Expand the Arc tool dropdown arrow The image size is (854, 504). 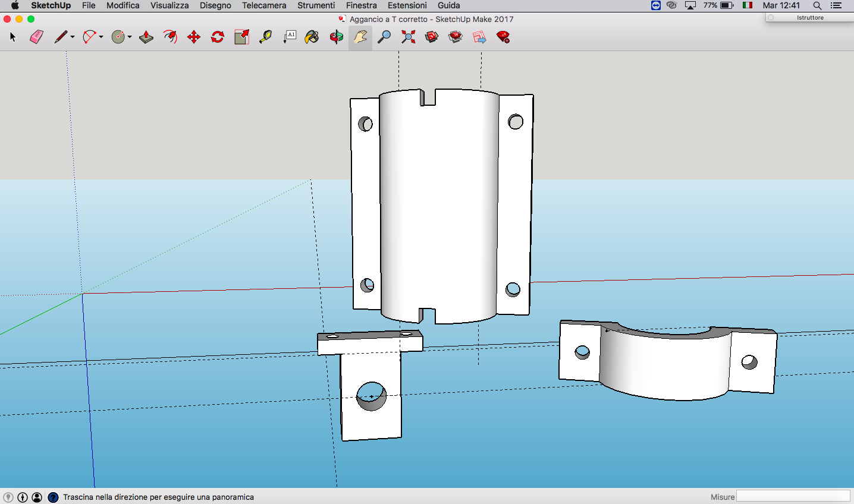point(101,37)
